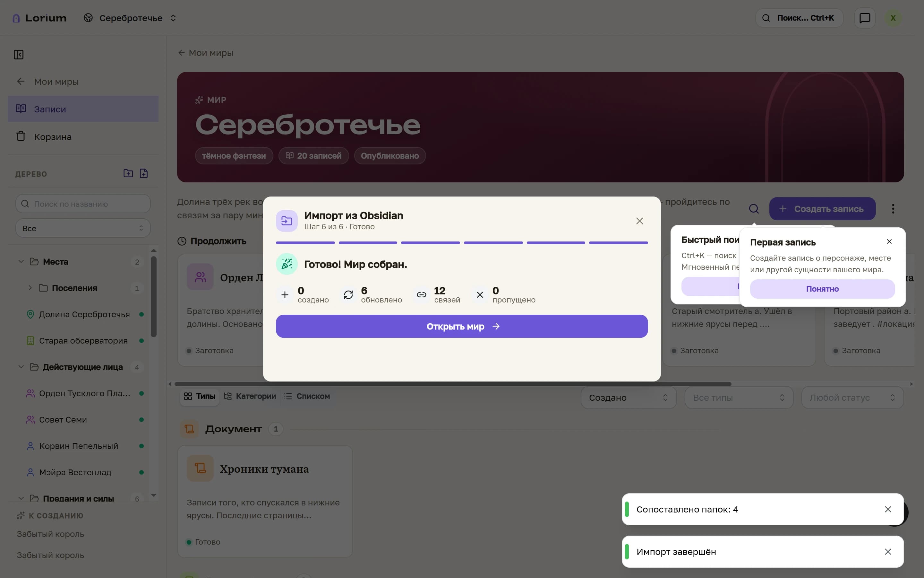
Task: Click the Корзина trash icon in sidebar
Action: point(21,136)
